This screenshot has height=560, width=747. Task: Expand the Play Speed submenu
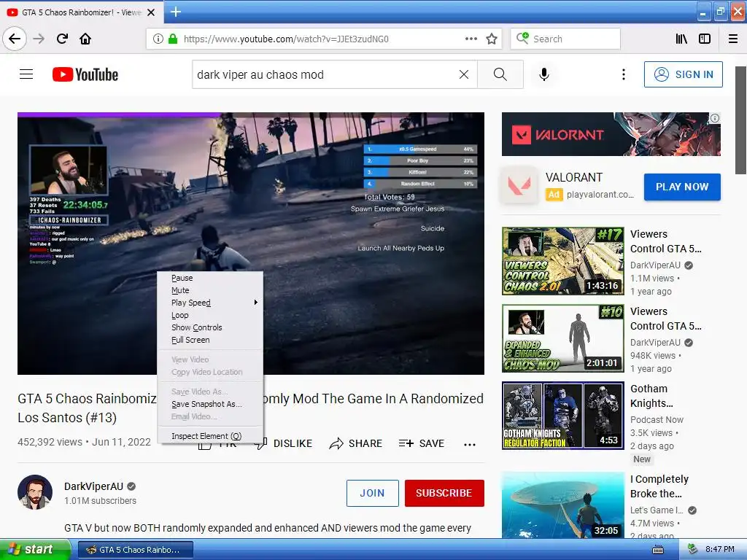point(210,303)
